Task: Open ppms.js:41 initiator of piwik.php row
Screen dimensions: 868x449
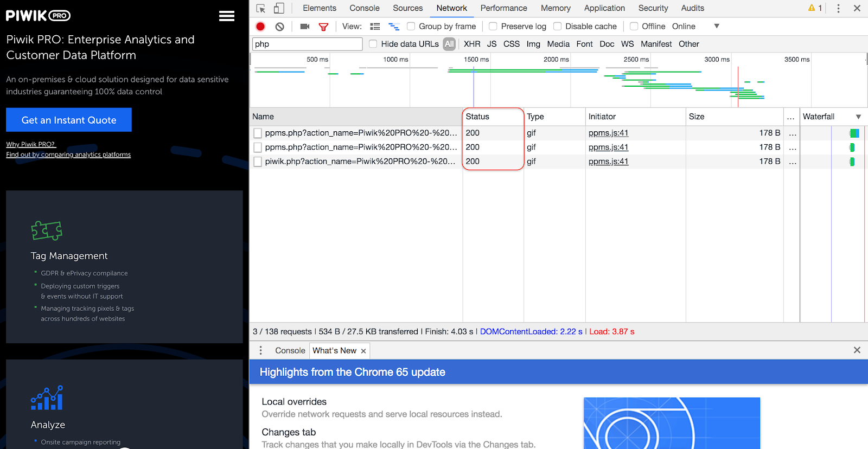Action: [x=608, y=161]
